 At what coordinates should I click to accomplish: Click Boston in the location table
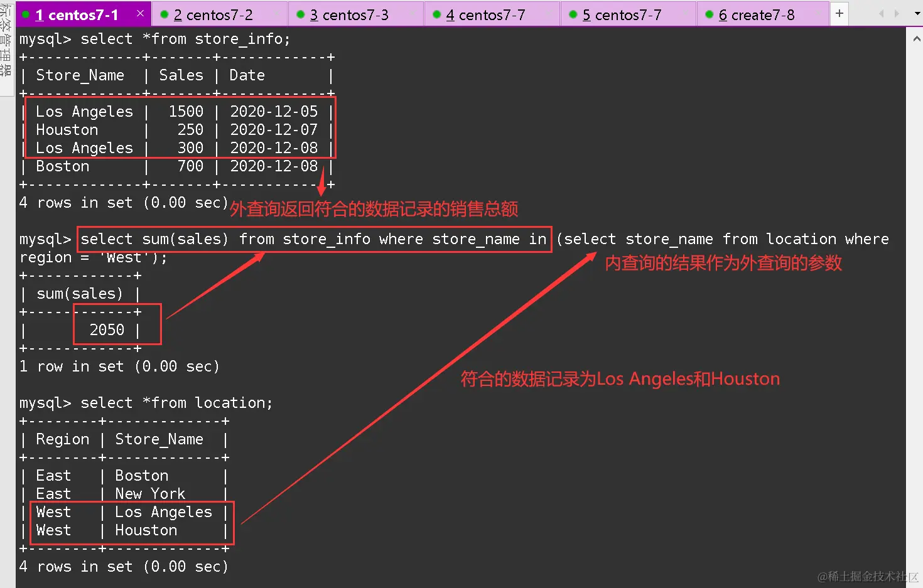coord(142,476)
